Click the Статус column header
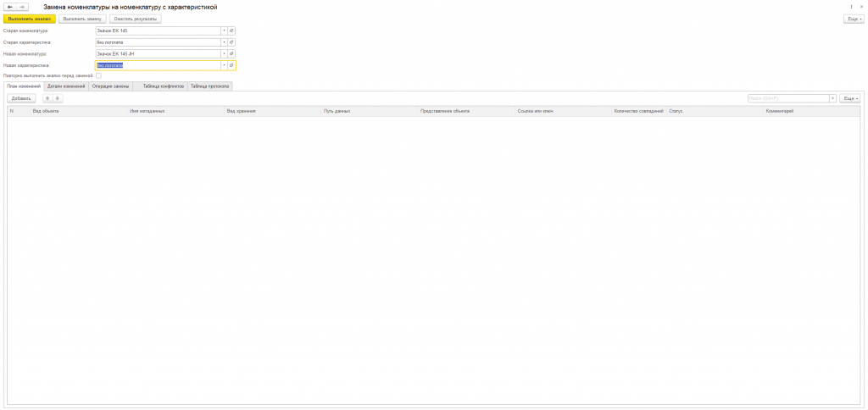 point(715,111)
